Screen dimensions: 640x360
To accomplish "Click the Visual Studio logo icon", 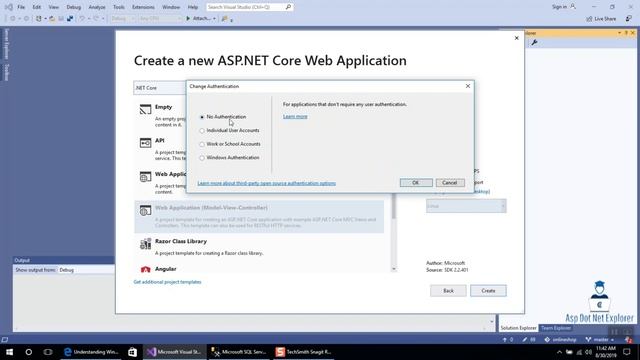I will click(x=8, y=7).
